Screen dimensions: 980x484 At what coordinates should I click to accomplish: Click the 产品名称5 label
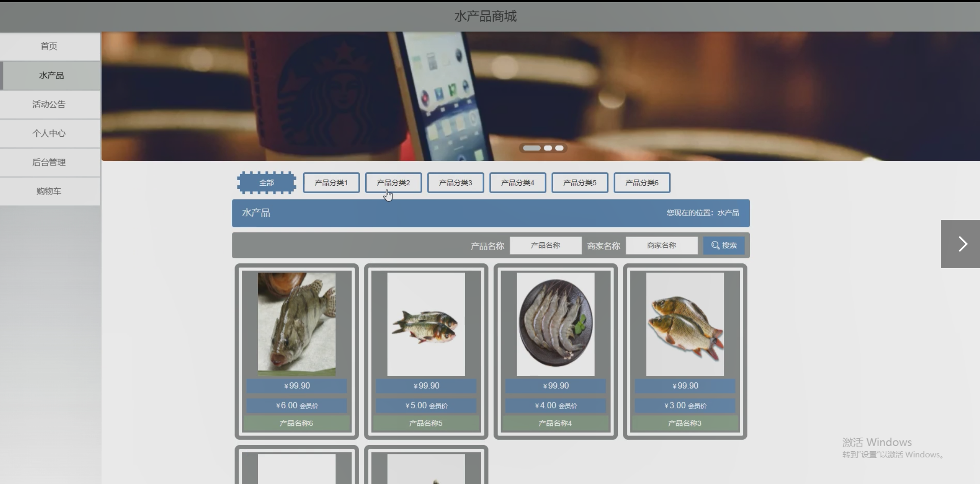426,423
